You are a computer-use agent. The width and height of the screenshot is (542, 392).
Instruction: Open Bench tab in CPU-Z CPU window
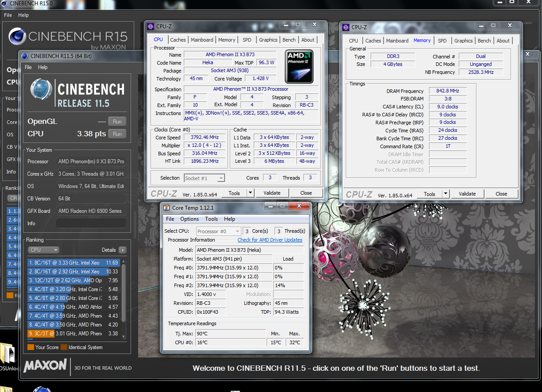[289, 40]
